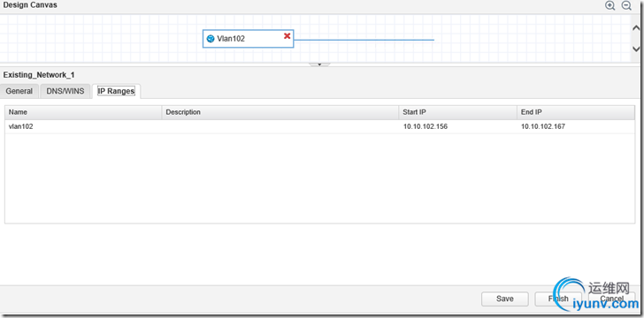The width and height of the screenshot is (644, 318).
Task: Sort by the Start IP column header
Action: point(457,112)
